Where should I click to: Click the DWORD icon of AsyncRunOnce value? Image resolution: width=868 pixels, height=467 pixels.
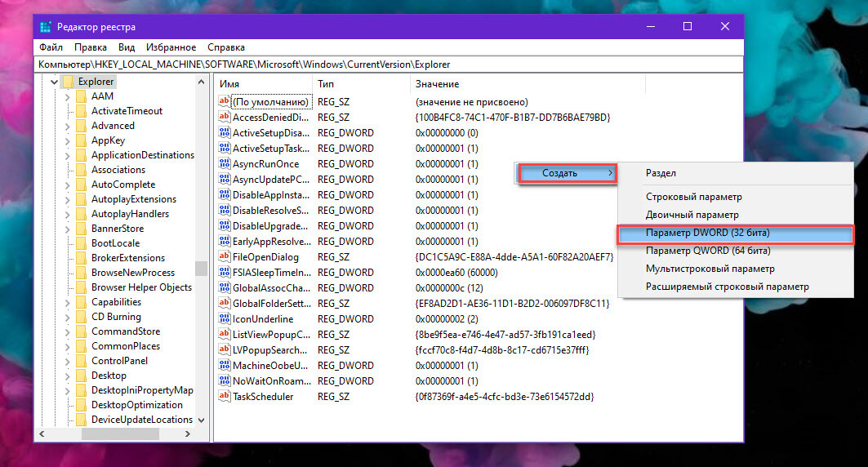225,163
